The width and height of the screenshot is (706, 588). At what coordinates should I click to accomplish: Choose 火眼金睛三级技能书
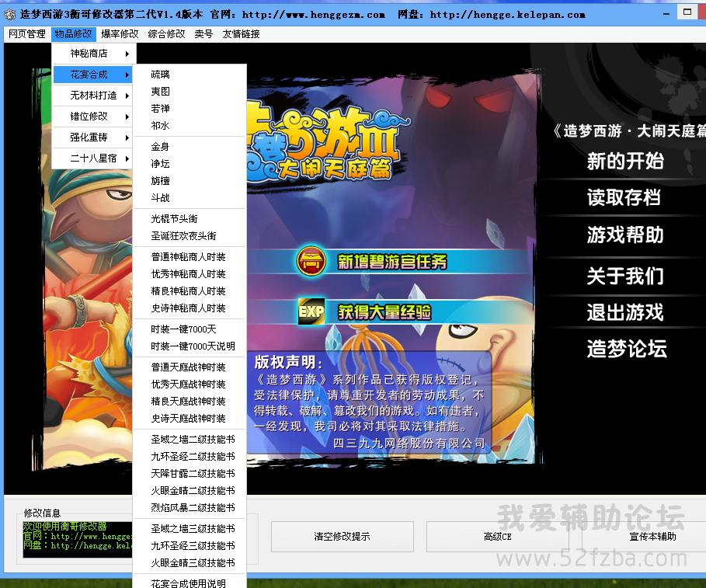190,563
